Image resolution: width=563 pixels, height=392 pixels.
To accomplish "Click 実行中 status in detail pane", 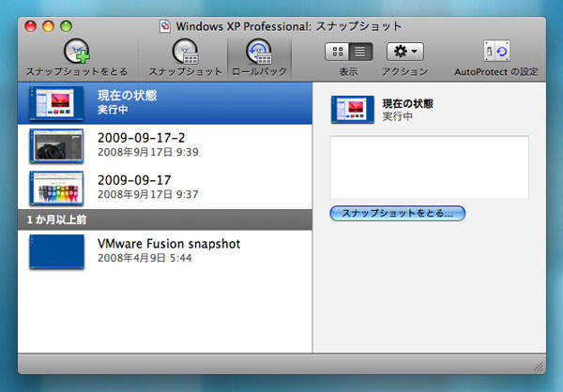I will pyautogui.click(x=398, y=116).
